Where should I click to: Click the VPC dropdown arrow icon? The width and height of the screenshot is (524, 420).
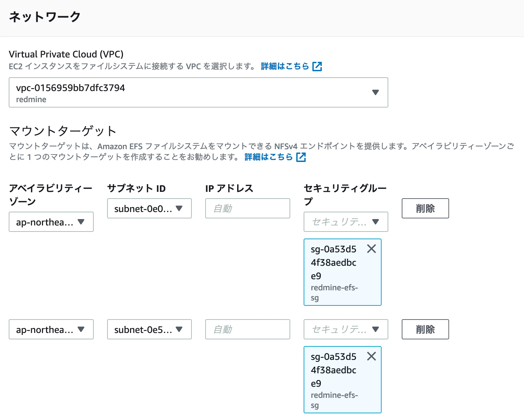[376, 92]
